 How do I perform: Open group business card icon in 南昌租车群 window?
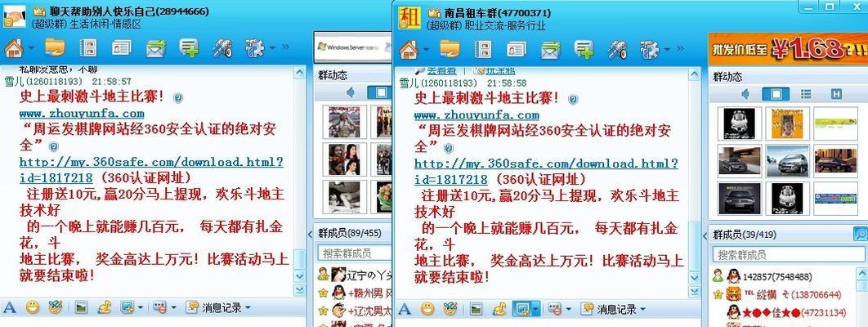[x=517, y=49]
